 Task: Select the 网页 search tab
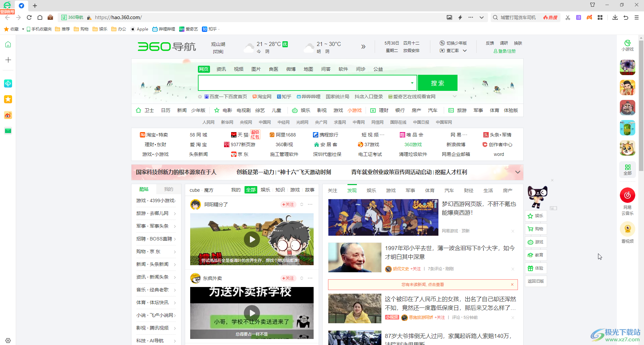tap(204, 69)
